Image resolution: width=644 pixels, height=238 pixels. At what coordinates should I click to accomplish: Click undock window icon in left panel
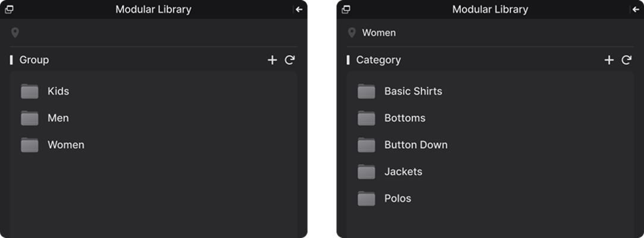coord(9,10)
